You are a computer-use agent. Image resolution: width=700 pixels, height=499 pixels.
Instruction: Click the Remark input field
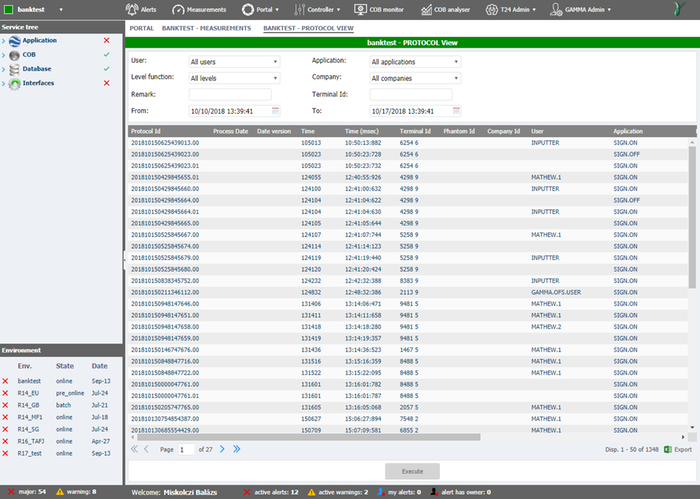click(234, 94)
